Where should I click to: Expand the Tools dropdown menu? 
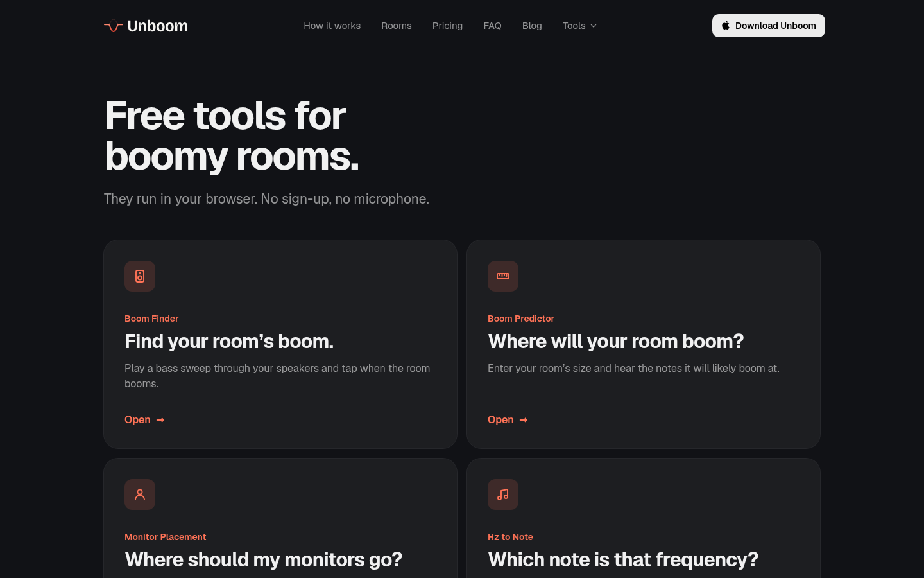point(579,26)
